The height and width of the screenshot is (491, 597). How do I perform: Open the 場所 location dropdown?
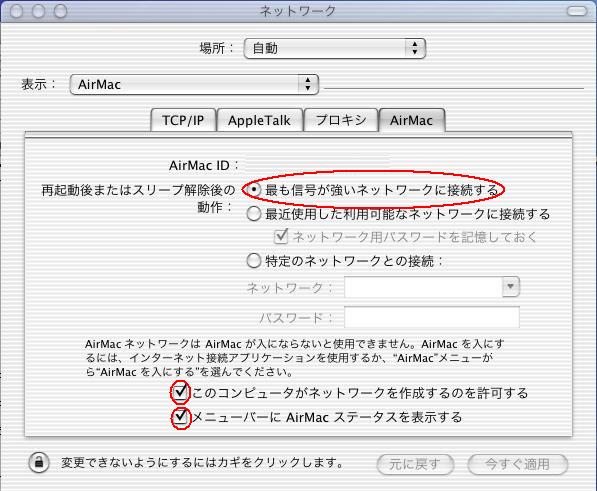(x=335, y=48)
